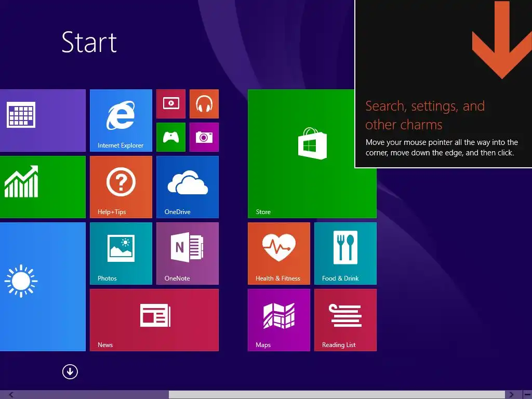Launch Internet Explorer tile
The image size is (532, 399).
[x=121, y=121]
